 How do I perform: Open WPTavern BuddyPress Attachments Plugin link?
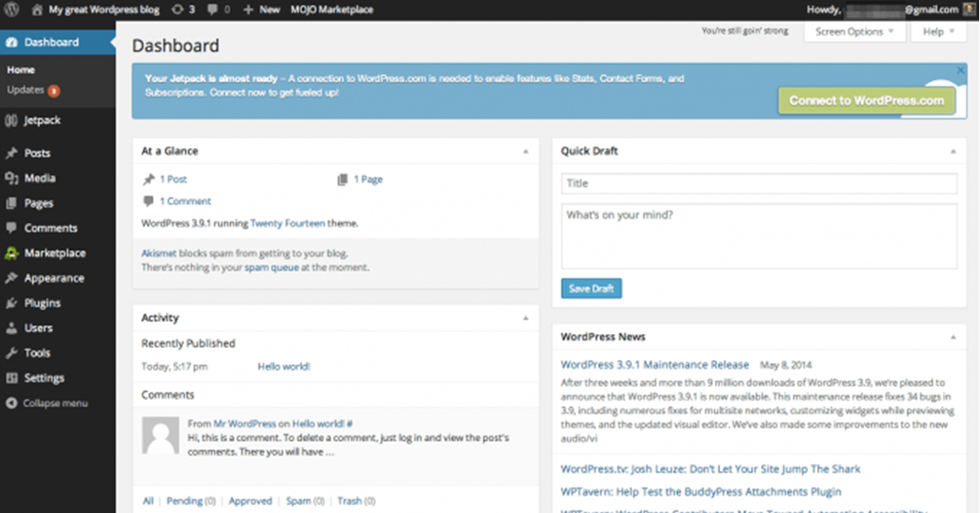701,492
